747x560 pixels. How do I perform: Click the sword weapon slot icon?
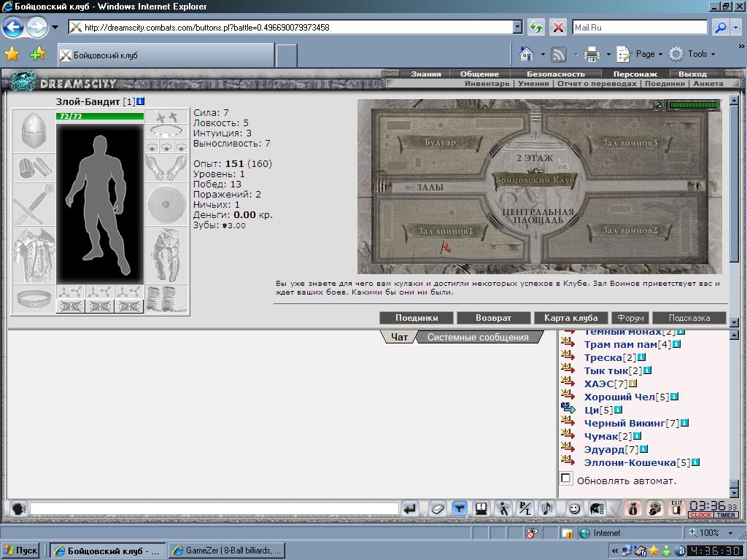coord(34,204)
